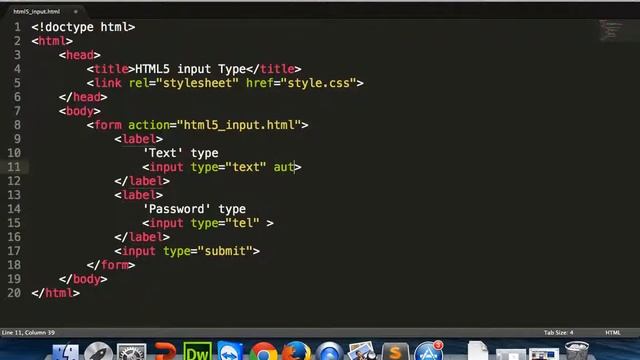Click Sublime Text icon in dock
Image resolution: width=640 pixels, height=360 pixels.
395,352
